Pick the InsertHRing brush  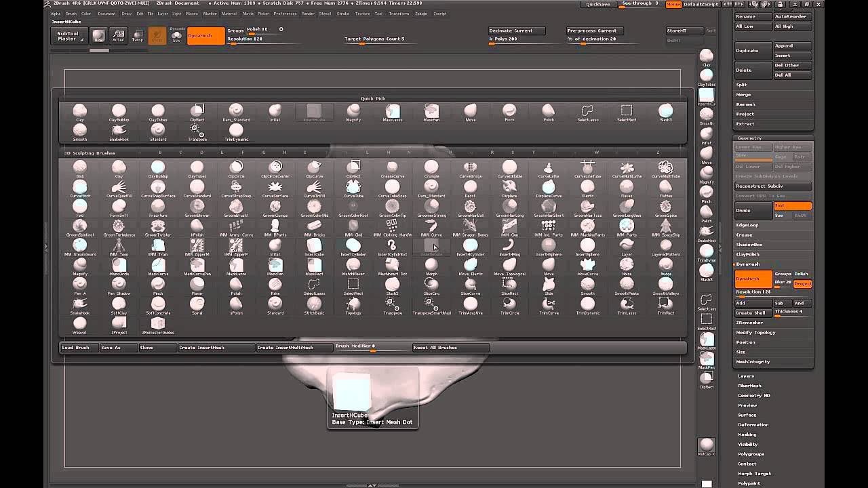pos(510,247)
